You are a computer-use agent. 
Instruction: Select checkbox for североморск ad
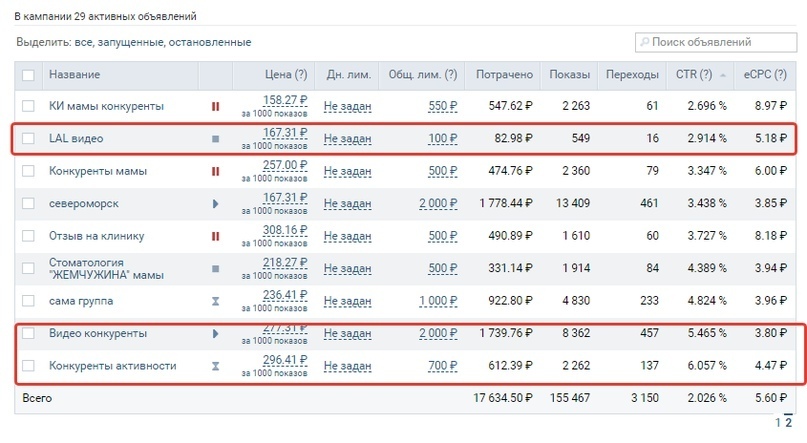(x=28, y=204)
